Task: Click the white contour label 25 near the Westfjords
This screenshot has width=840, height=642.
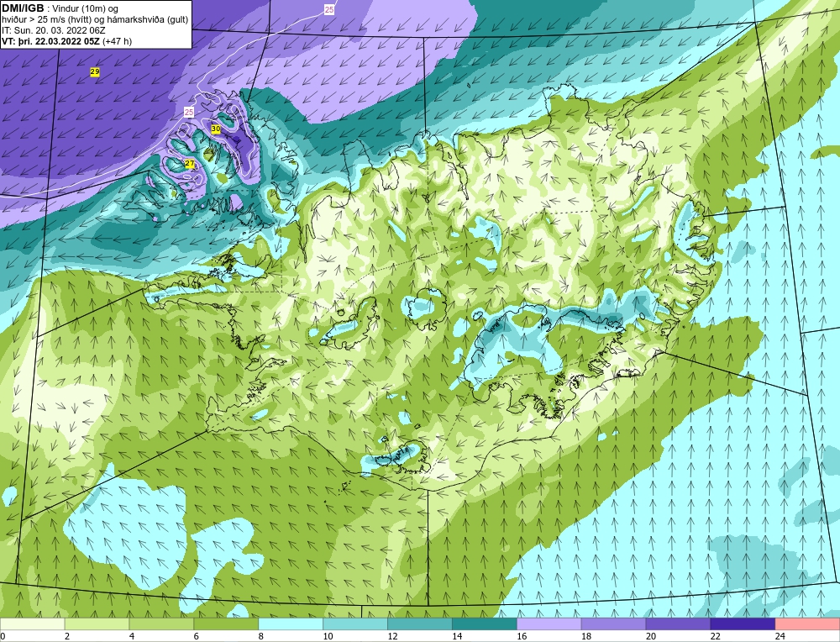Action: (x=188, y=112)
